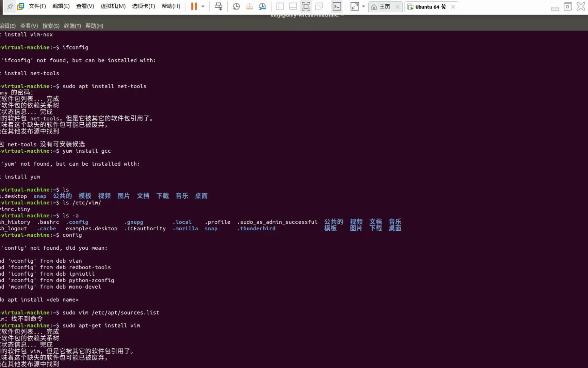This screenshot has width=588, height=368.
Task: Click the 'ifconfig' command text
Action: (x=75, y=47)
